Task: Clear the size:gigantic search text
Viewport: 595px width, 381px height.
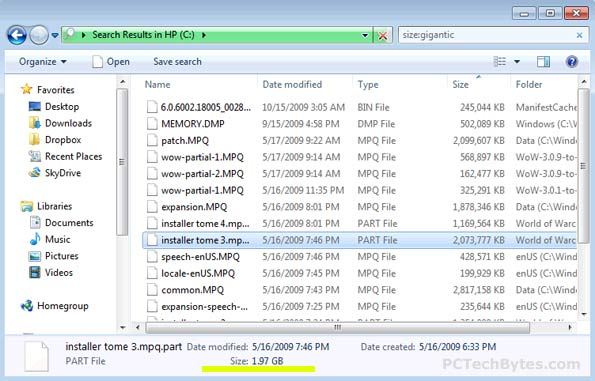Action: click(x=579, y=35)
